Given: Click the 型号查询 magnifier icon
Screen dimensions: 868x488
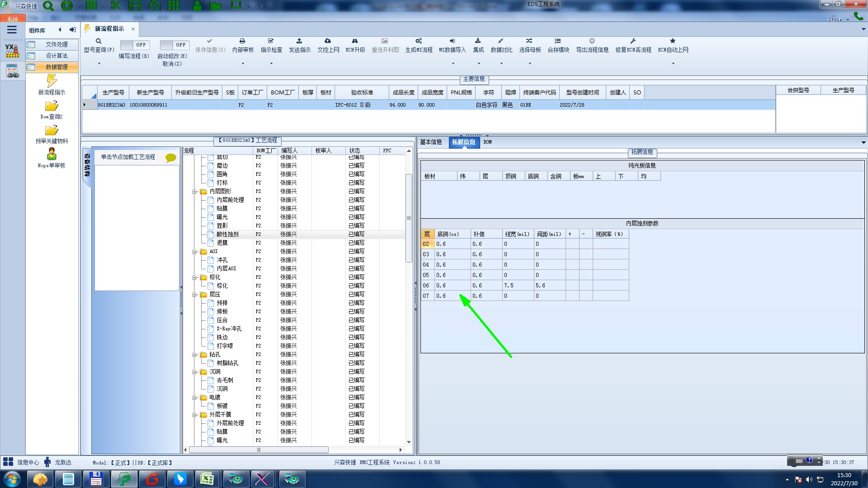Looking at the screenshot, I should [99, 41].
